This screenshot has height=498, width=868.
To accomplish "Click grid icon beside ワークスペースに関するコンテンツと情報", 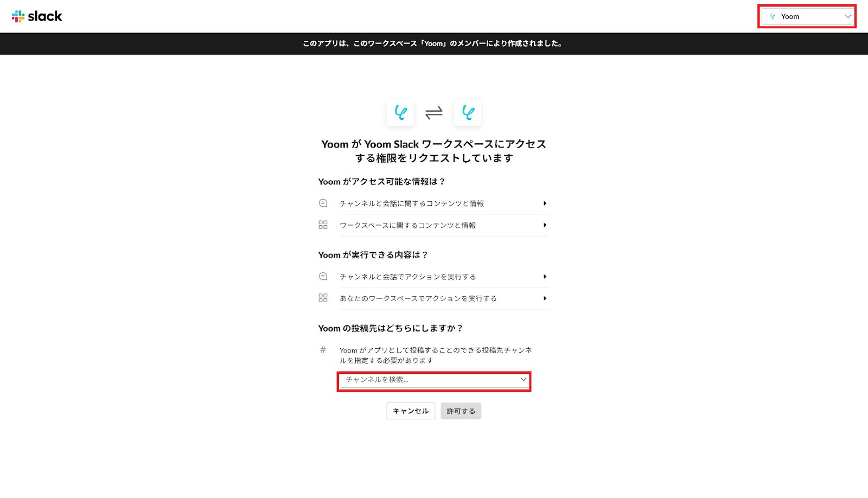I will [323, 225].
